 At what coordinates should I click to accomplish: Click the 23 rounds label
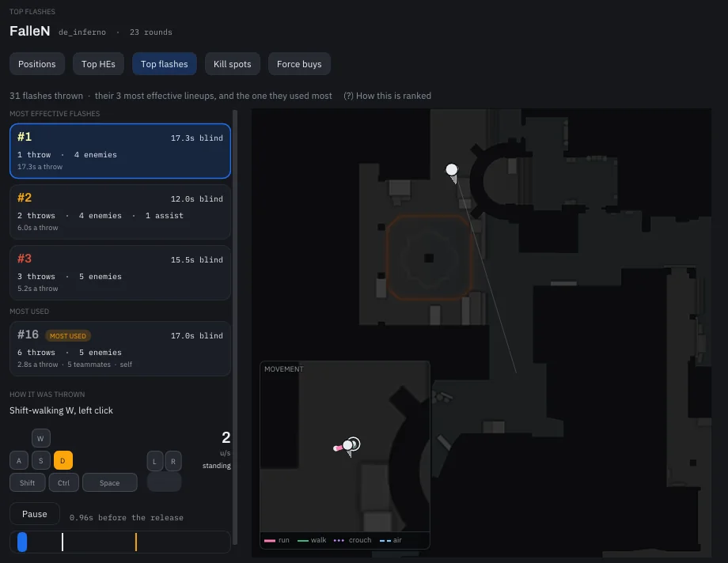coord(151,32)
